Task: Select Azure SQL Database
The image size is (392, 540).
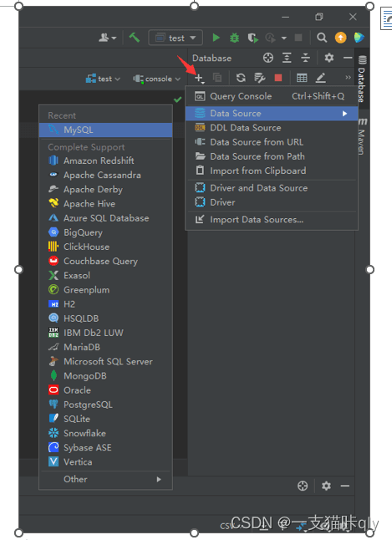Action: pos(106,218)
